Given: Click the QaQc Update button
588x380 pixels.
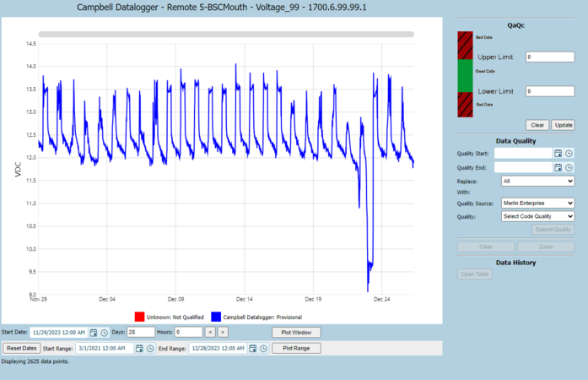Looking at the screenshot, I should pos(564,125).
